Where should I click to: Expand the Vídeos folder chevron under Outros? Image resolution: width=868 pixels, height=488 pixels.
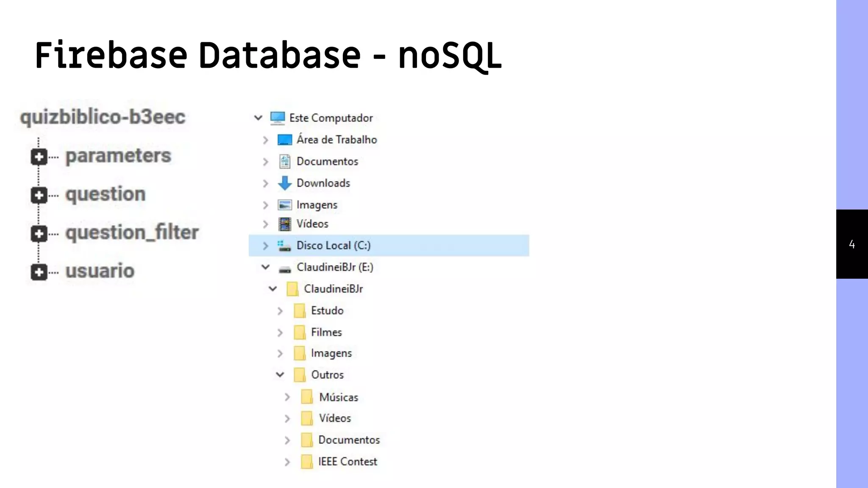[x=287, y=419]
